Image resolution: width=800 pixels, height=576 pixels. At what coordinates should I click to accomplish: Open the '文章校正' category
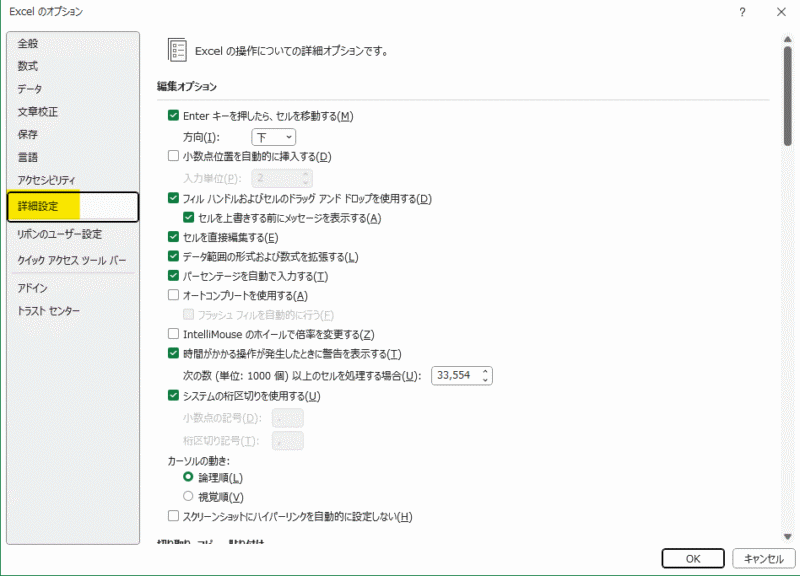73,112
